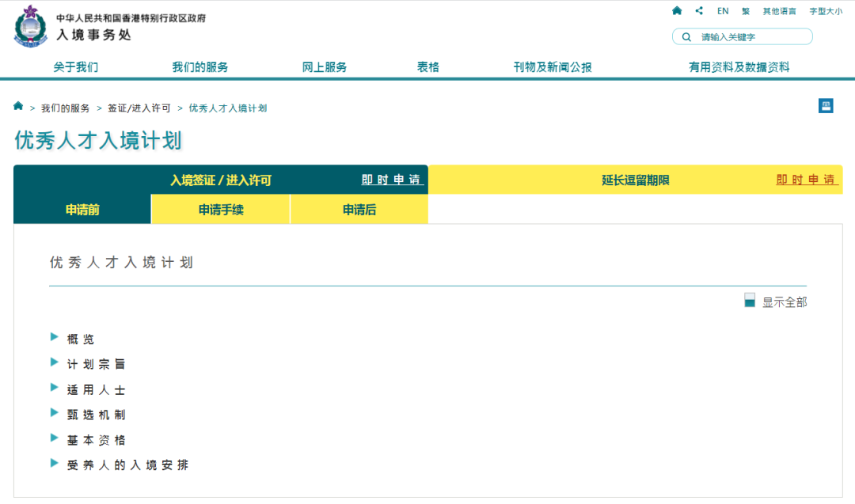
Task: Click the Immigration Department emblem logo
Action: coord(31,26)
